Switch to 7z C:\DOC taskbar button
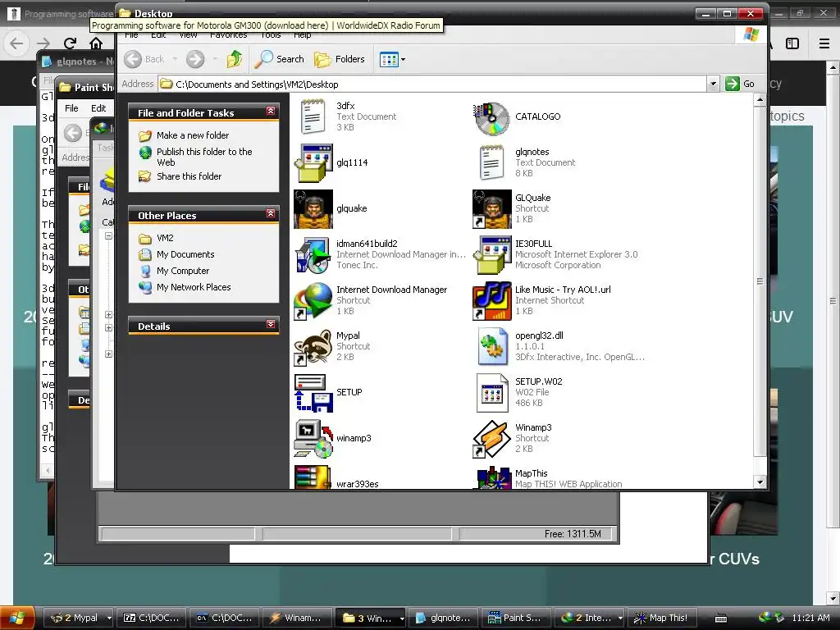This screenshot has height=630, width=840. (x=152, y=618)
